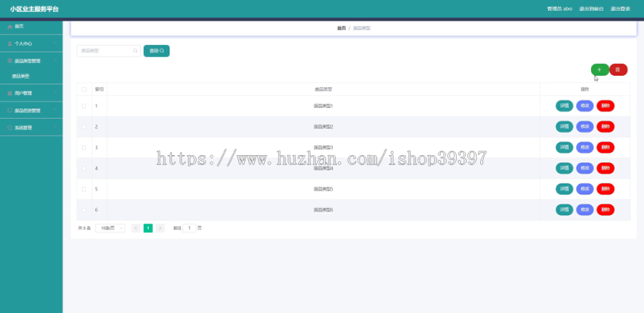Viewport: 644px width, 313px height.
Task: Click 修改 button for row 6
Action: click(585, 209)
